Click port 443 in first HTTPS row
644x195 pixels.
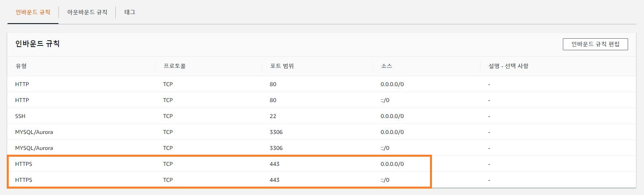click(274, 164)
